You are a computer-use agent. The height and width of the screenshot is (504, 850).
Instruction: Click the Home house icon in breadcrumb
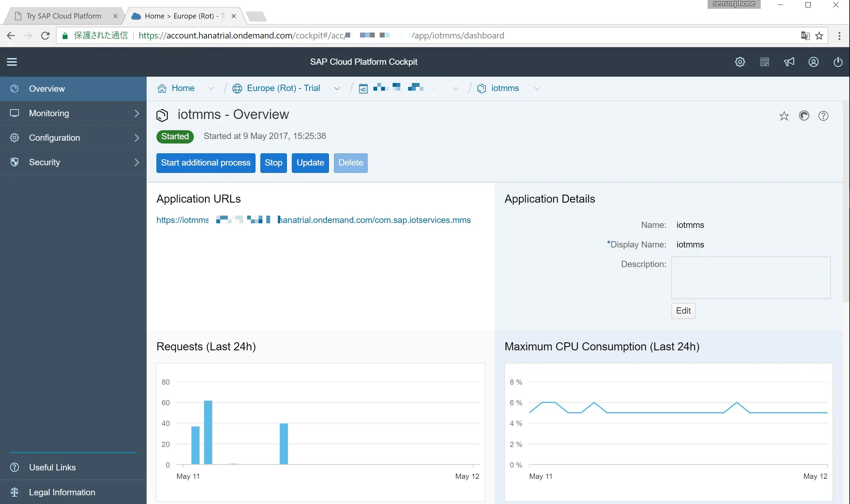162,89
